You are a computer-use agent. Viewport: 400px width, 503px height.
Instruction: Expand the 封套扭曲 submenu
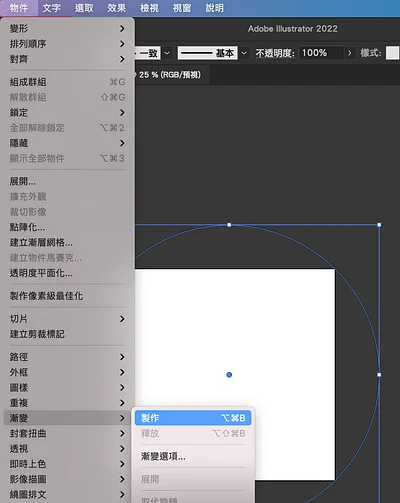pos(67,433)
